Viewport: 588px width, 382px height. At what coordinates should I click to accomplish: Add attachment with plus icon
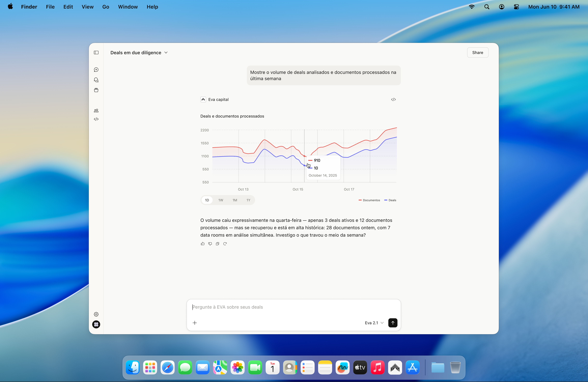pyautogui.click(x=195, y=323)
